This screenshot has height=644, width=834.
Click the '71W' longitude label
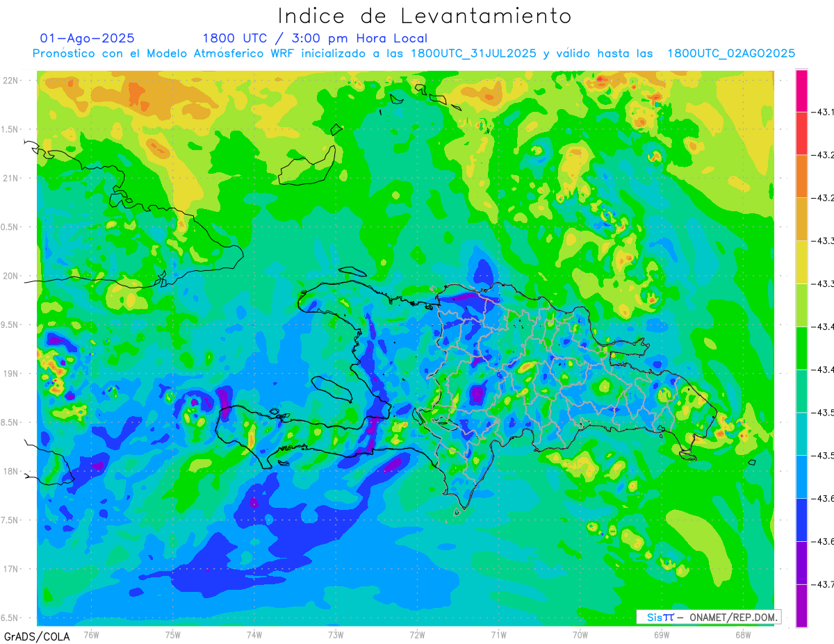coord(498,635)
